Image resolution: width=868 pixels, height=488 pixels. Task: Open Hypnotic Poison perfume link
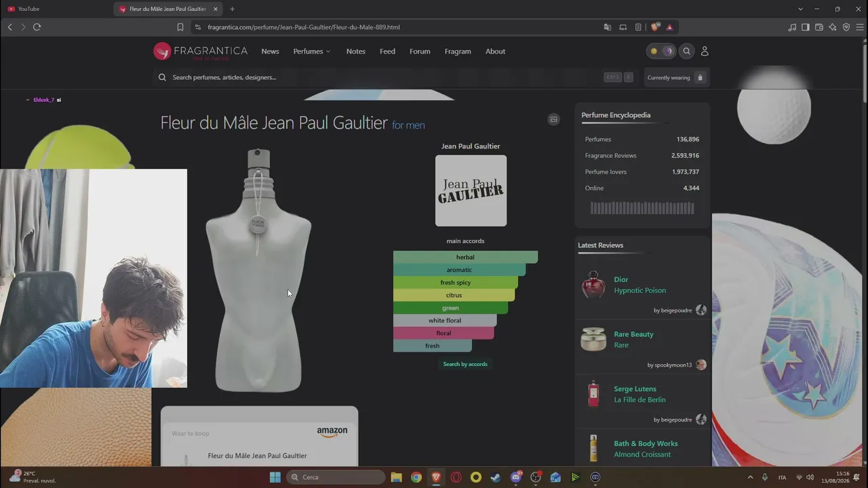640,290
